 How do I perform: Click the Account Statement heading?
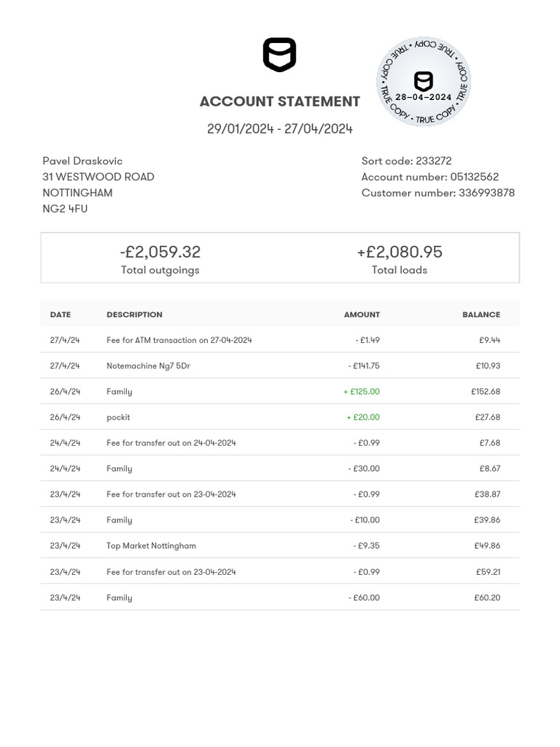click(x=280, y=101)
